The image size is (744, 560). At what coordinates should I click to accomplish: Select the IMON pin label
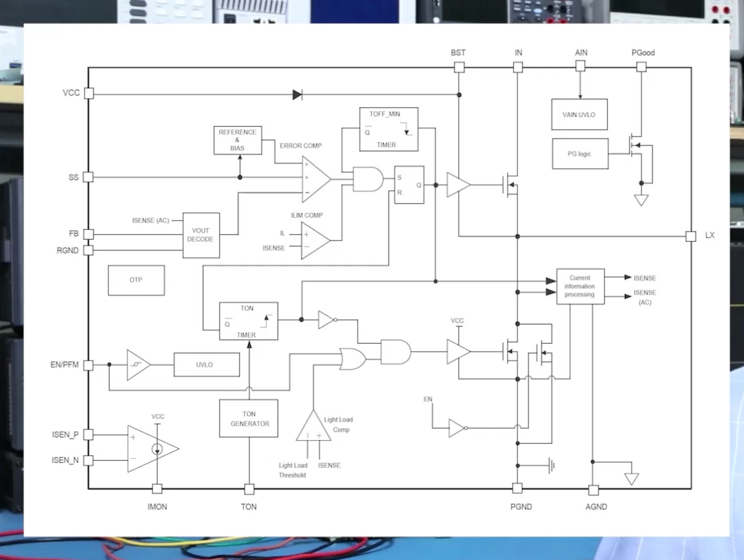click(x=157, y=507)
